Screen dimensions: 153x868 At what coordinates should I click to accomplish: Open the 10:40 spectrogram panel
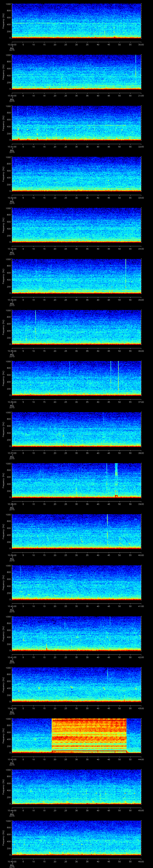point(77,583)
